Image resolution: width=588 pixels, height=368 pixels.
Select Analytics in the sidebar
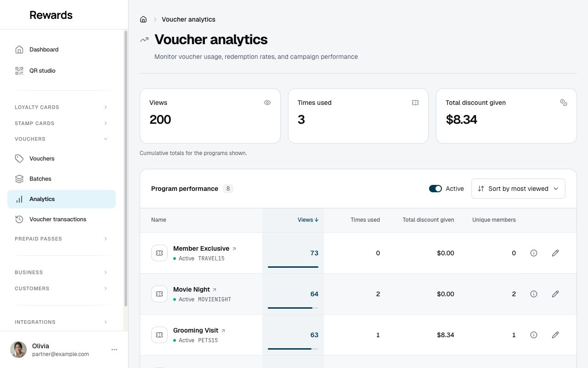tap(62, 199)
